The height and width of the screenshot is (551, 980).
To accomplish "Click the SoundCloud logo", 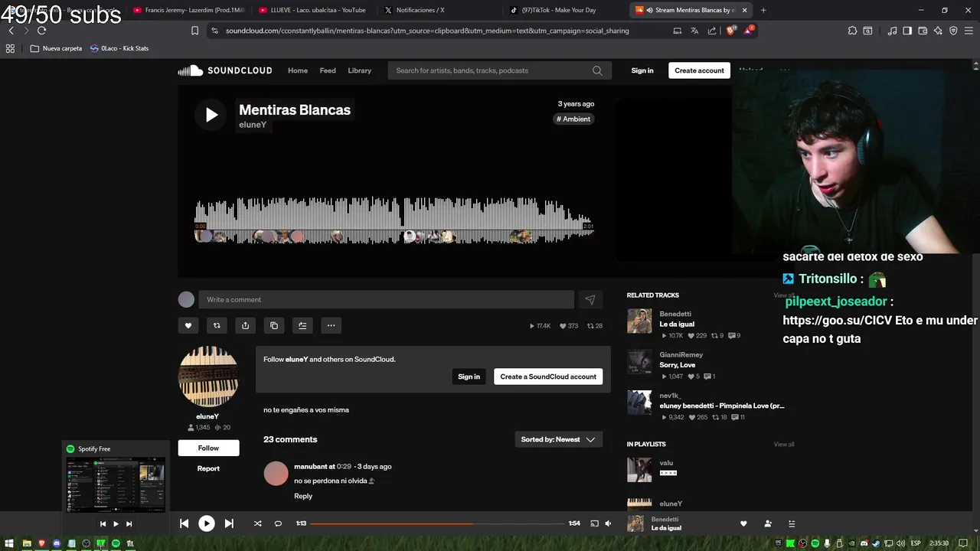I will point(225,70).
